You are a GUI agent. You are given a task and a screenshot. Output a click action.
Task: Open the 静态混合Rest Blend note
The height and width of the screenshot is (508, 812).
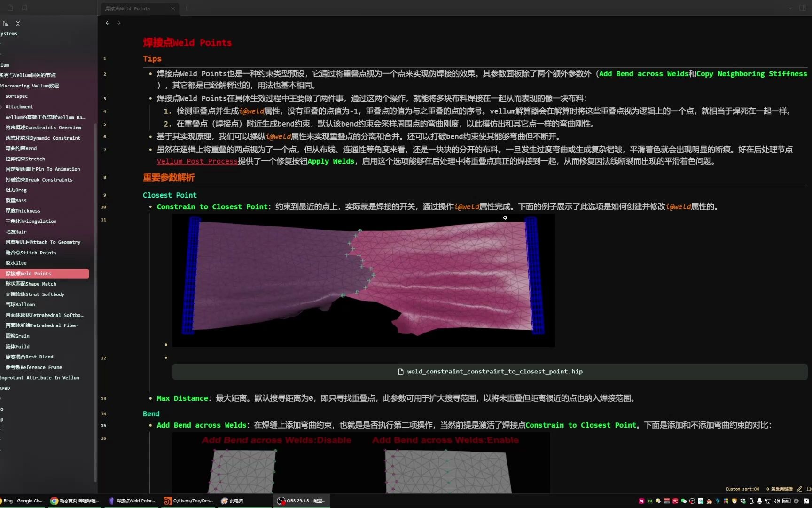[x=29, y=357]
